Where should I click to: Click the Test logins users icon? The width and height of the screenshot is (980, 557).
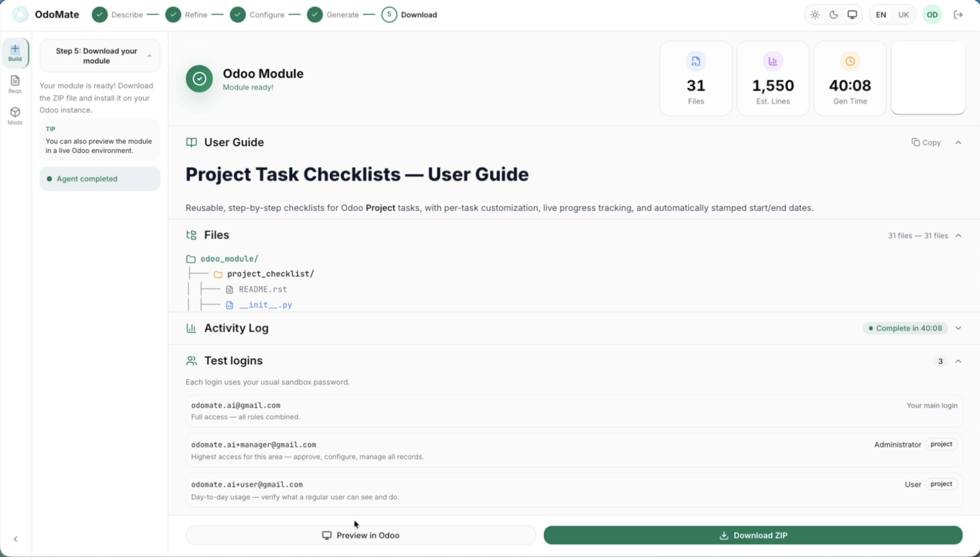pos(191,361)
